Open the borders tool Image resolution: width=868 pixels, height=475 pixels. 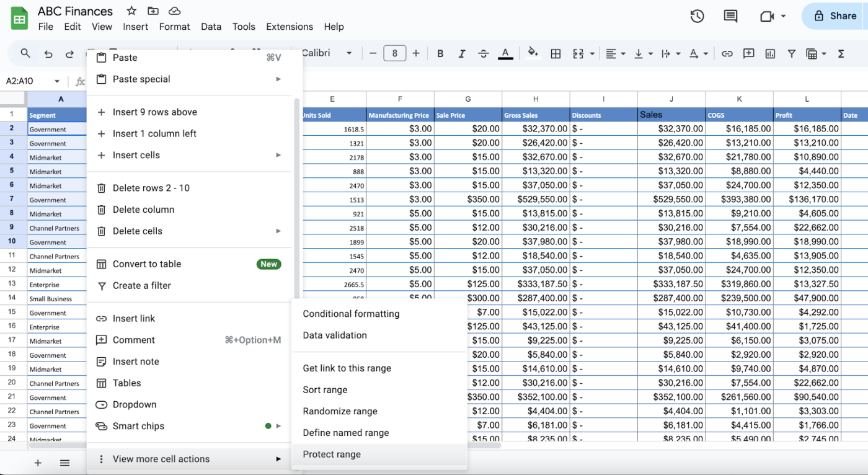tap(556, 54)
